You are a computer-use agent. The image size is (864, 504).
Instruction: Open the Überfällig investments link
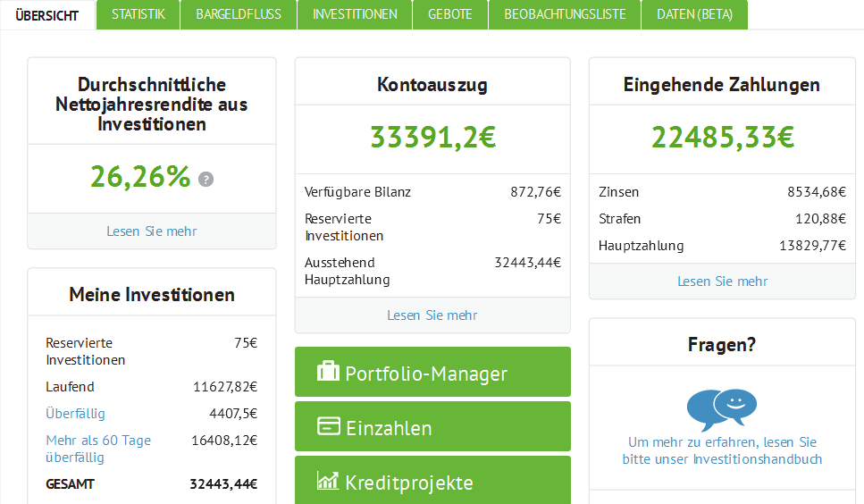(75, 414)
